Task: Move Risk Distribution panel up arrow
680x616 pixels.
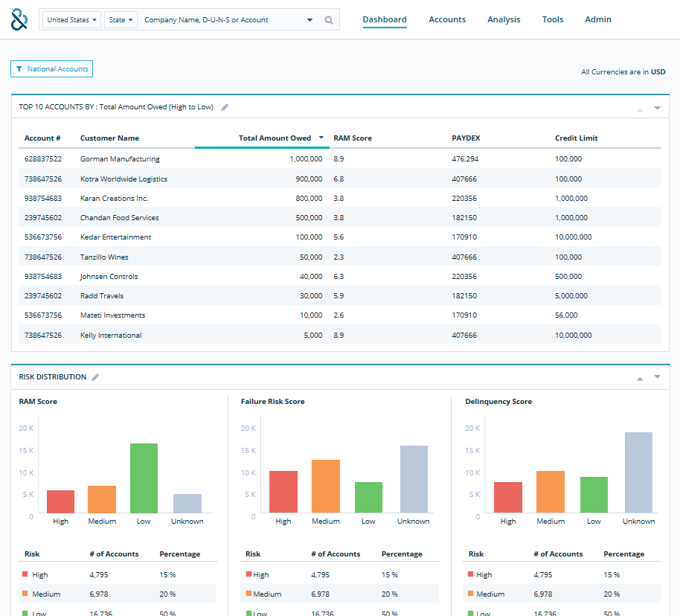Action: [640, 379]
